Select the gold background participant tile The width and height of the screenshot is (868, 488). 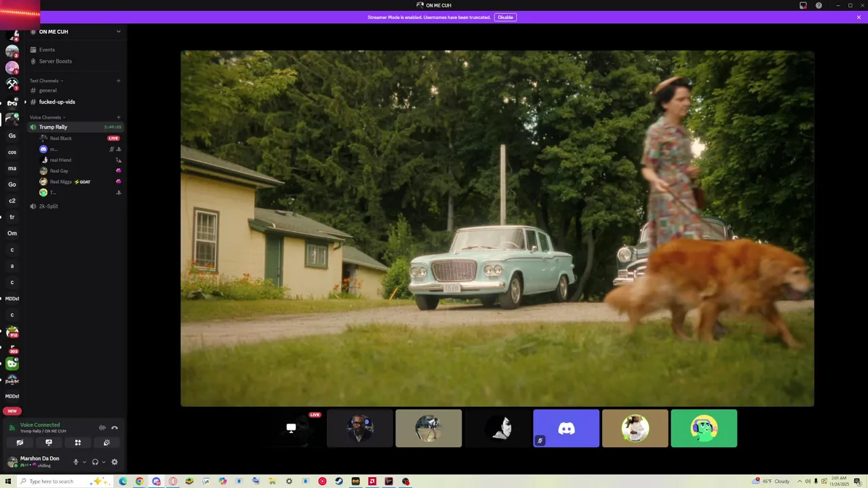[x=635, y=428]
